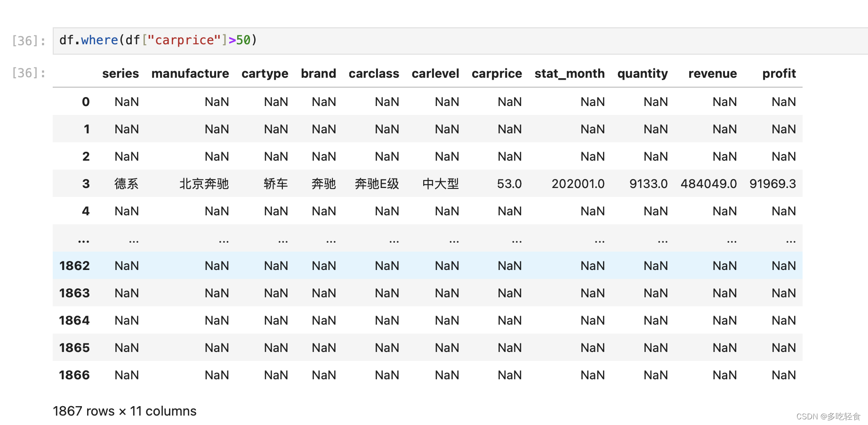Select row index 1
868x425 pixels.
87,129
